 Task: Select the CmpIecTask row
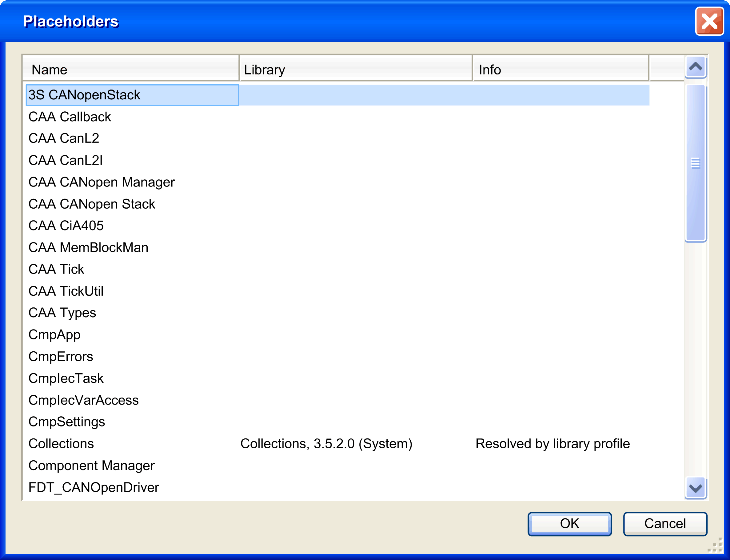click(337, 378)
